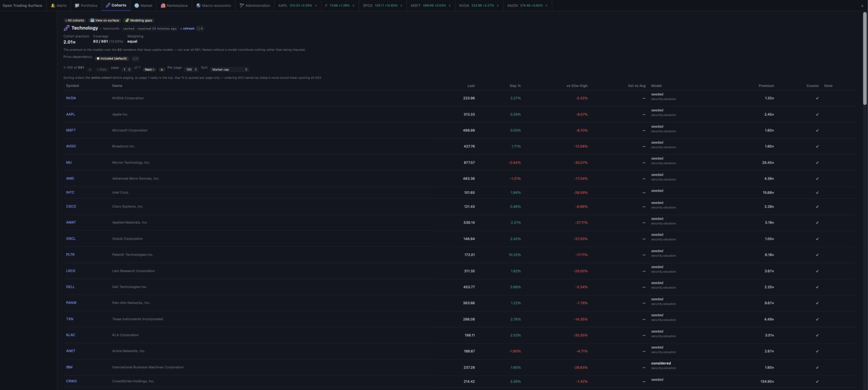Toggle Counts checkmark for CRWD row
This screenshot has width=868, height=390.
[817, 381]
